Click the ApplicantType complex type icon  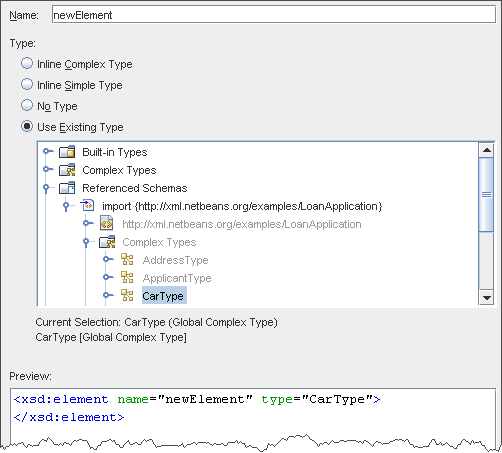click(127, 277)
